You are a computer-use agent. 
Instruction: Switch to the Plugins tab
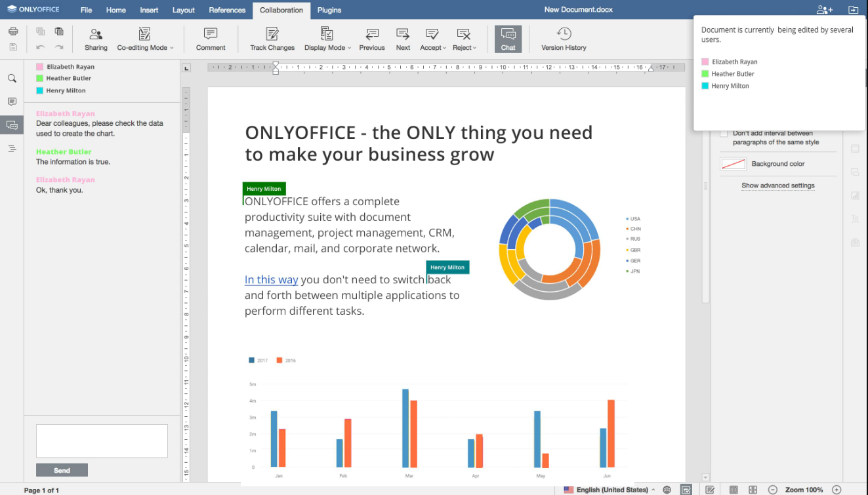(x=329, y=10)
